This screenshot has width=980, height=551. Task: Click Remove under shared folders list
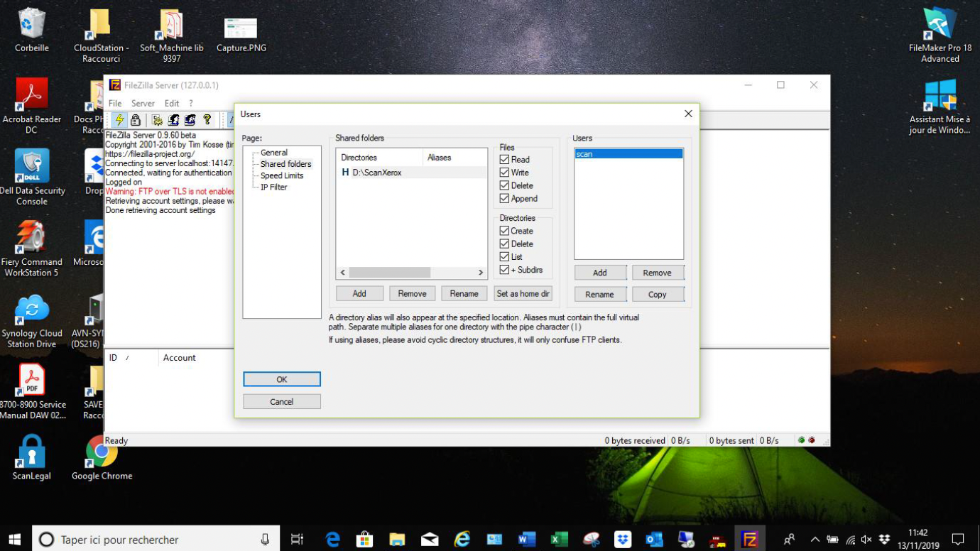click(412, 293)
